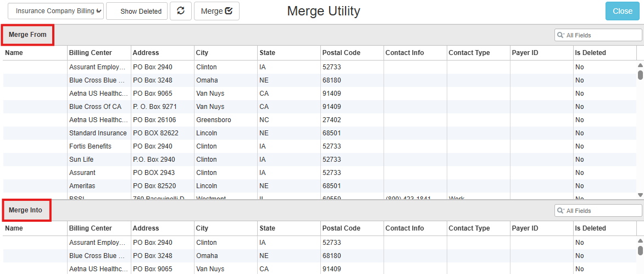The image size is (644, 274).
Task: Click the PO Box 26106 address cell
Action: point(162,120)
